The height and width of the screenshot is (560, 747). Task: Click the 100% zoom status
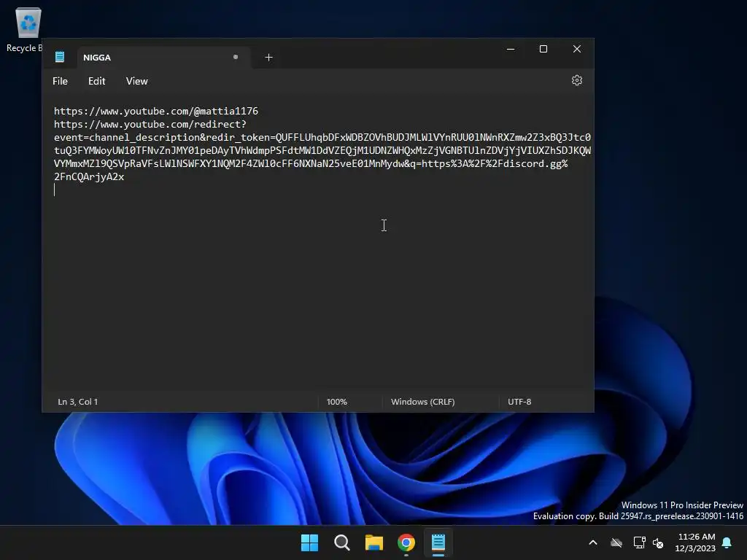click(337, 402)
